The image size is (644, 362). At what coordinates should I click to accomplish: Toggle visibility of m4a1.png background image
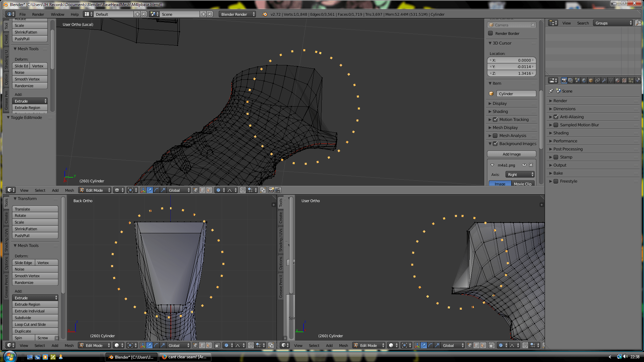(x=524, y=165)
